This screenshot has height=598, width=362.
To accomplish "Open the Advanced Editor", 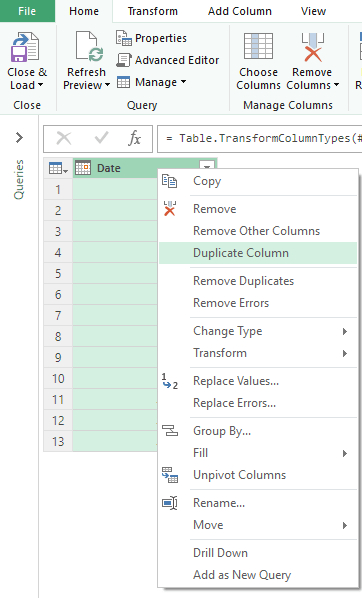I will pyautogui.click(x=167, y=60).
